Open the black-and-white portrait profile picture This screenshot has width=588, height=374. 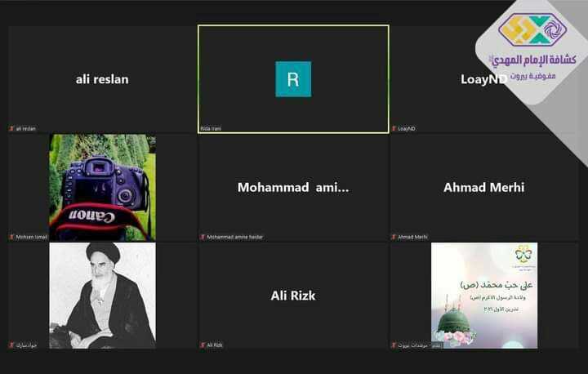coord(102,296)
